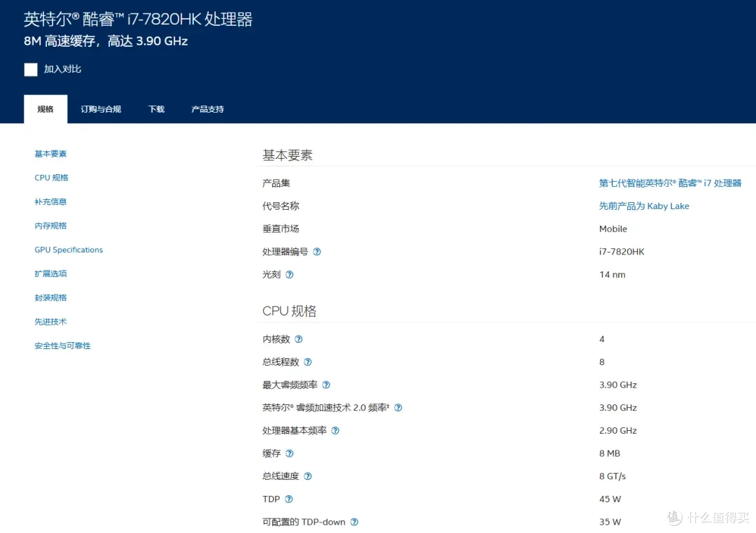Open the 产品支持 tab

click(x=207, y=109)
